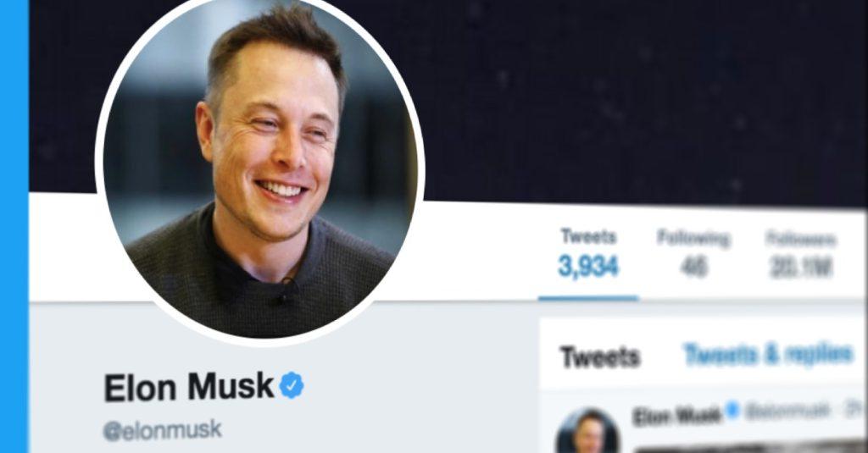868x453 pixels.
Task: Click the gray @elonmusk handle in the tweet
Action: [x=787, y=411]
